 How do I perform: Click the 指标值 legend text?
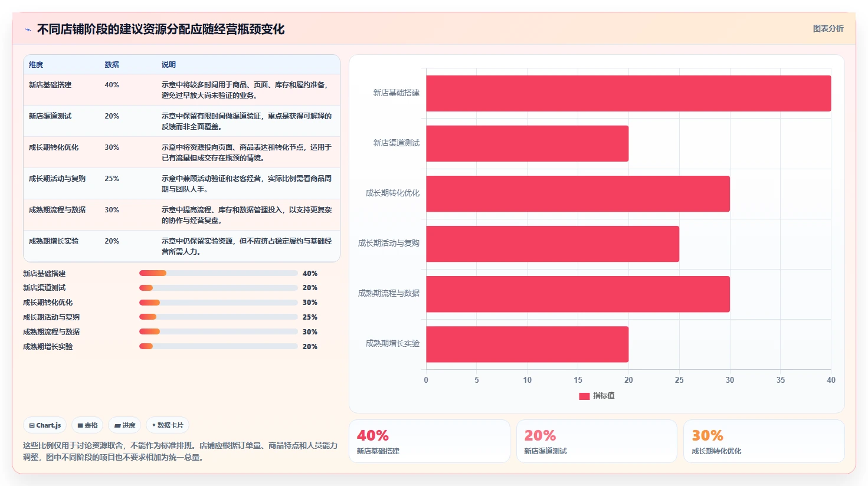point(604,396)
